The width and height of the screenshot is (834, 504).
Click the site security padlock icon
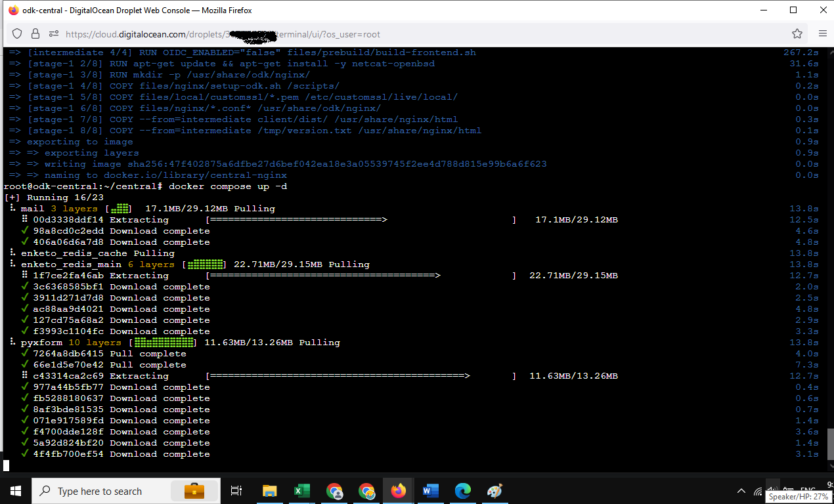pos(35,33)
